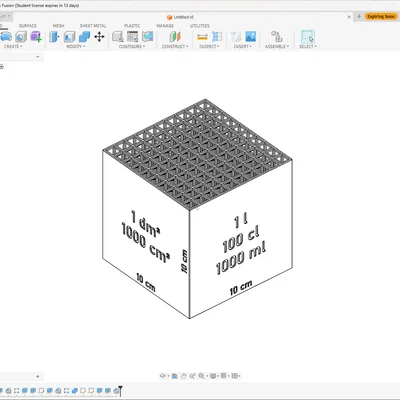Click the Pan hand icon in navigation bar

[x=183, y=376]
